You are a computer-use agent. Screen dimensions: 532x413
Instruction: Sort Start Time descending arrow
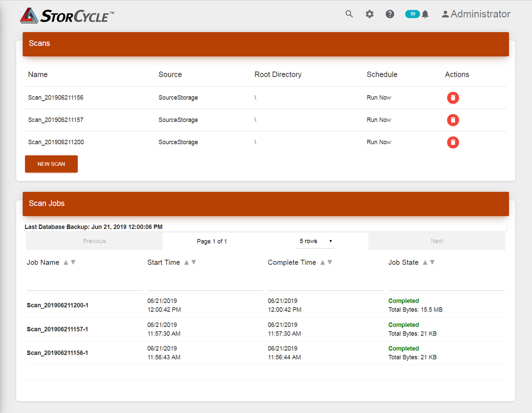tap(194, 262)
